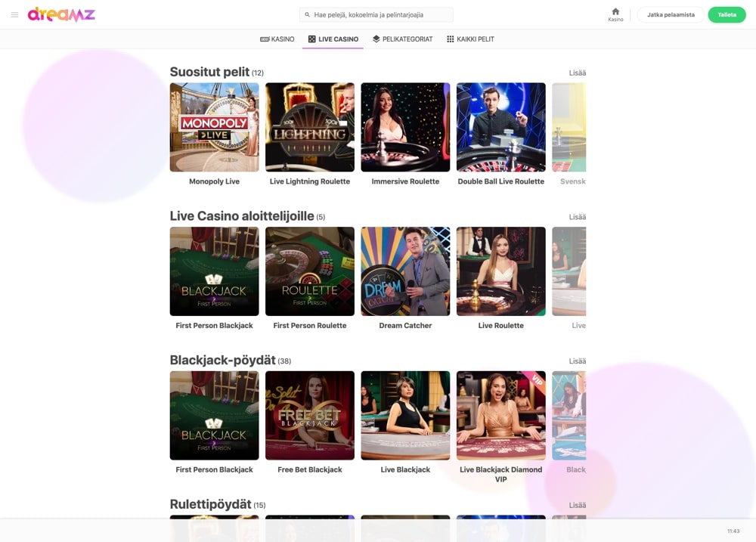Switch to the Kasino tab
The image size is (756, 542).
point(277,39)
